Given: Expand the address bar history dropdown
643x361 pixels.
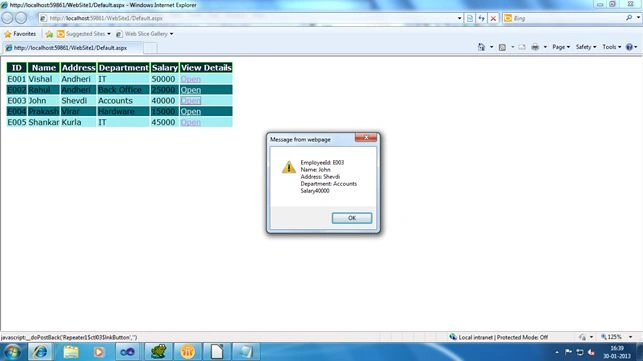Looking at the screenshot, I should 459,18.
